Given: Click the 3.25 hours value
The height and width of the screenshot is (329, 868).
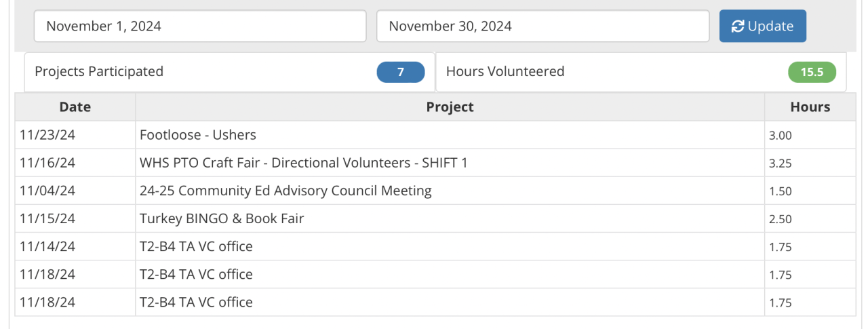Looking at the screenshot, I should (x=781, y=163).
